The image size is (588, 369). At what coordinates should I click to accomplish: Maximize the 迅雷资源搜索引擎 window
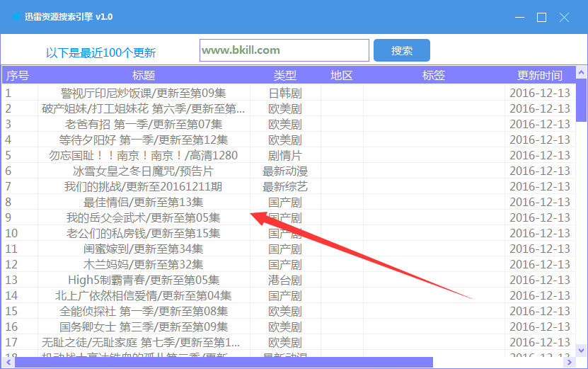[541, 17]
